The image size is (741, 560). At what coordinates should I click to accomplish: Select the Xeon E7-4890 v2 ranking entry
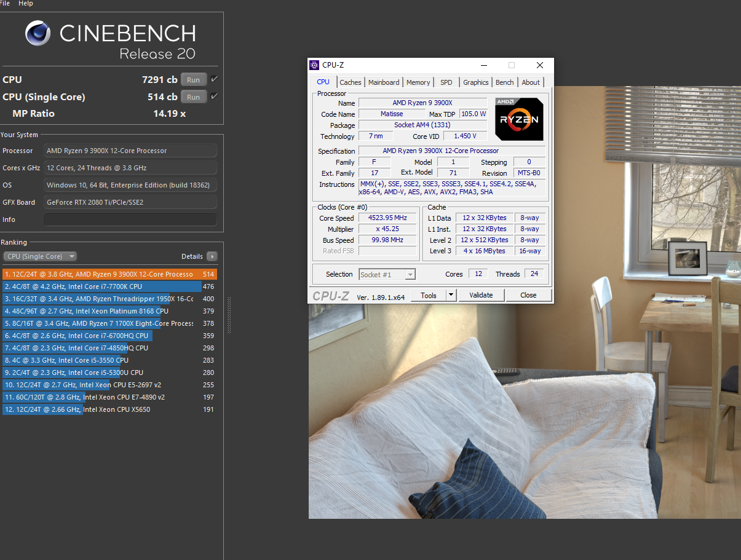[x=109, y=397]
